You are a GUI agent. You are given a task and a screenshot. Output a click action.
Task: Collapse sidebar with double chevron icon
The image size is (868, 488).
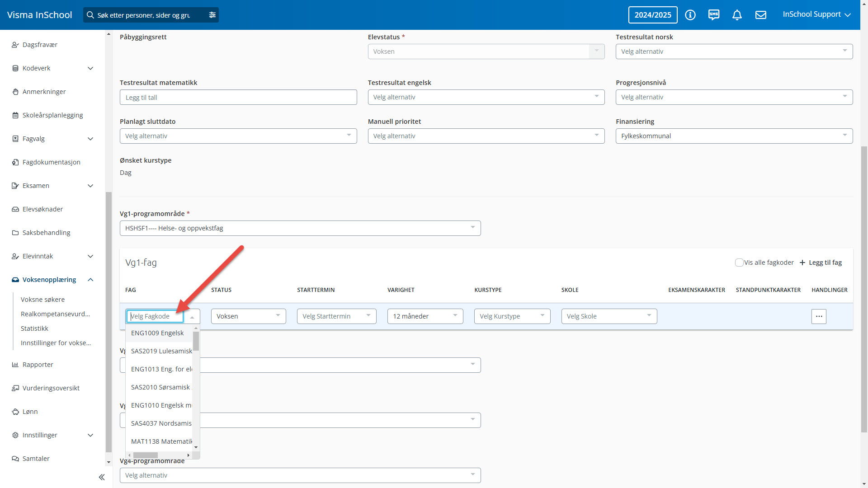coord(102,477)
